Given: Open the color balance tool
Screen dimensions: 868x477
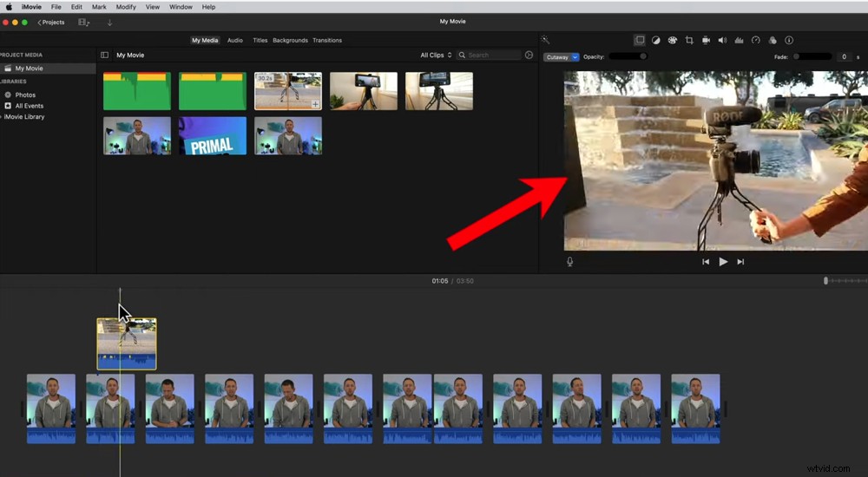Looking at the screenshot, I should [x=655, y=40].
